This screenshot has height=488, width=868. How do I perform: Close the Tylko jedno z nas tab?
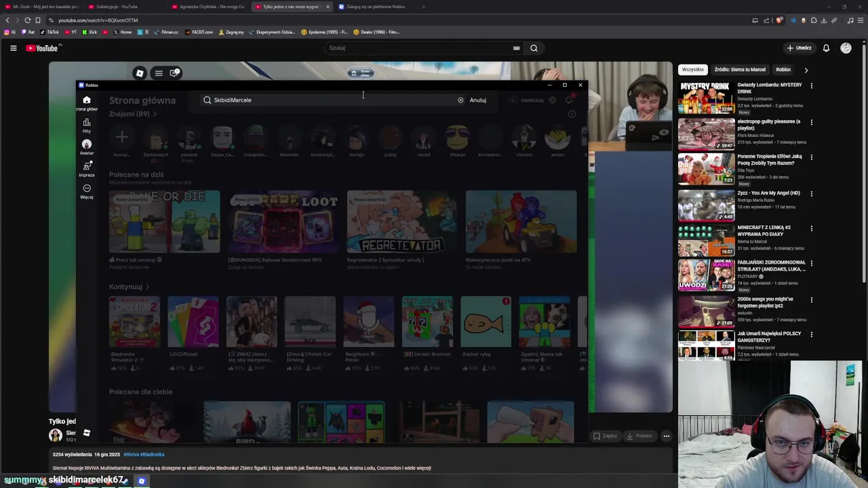tap(328, 7)
